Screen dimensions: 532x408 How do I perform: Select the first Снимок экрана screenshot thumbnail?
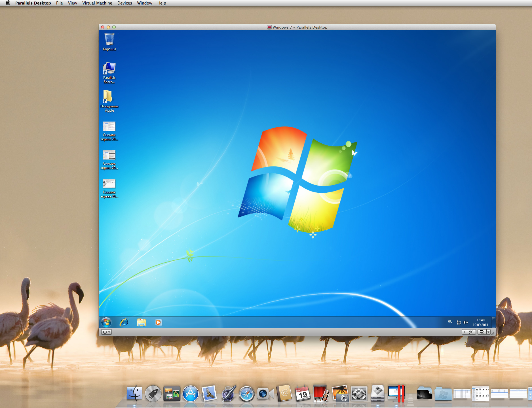coord(109,130)
